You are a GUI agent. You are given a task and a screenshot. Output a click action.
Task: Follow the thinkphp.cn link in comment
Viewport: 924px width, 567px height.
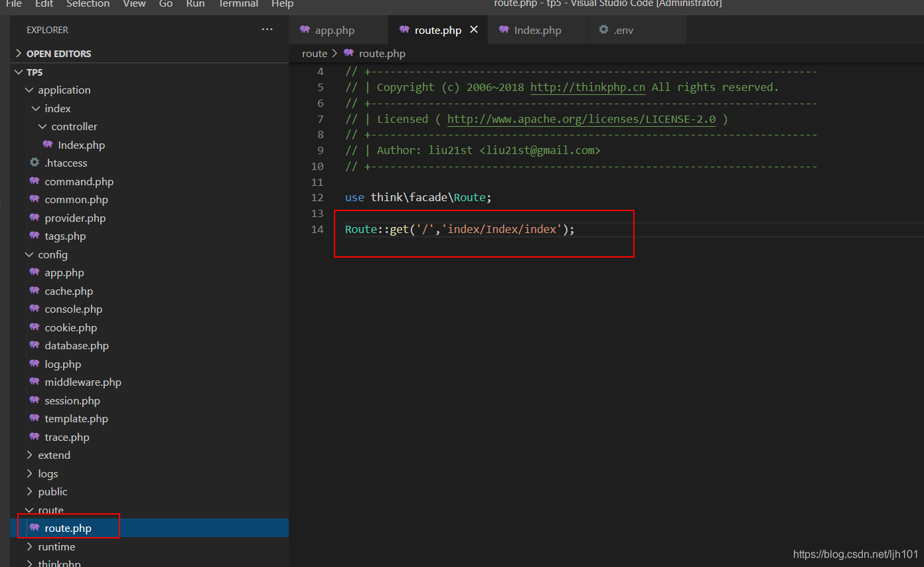click(587, 88)
